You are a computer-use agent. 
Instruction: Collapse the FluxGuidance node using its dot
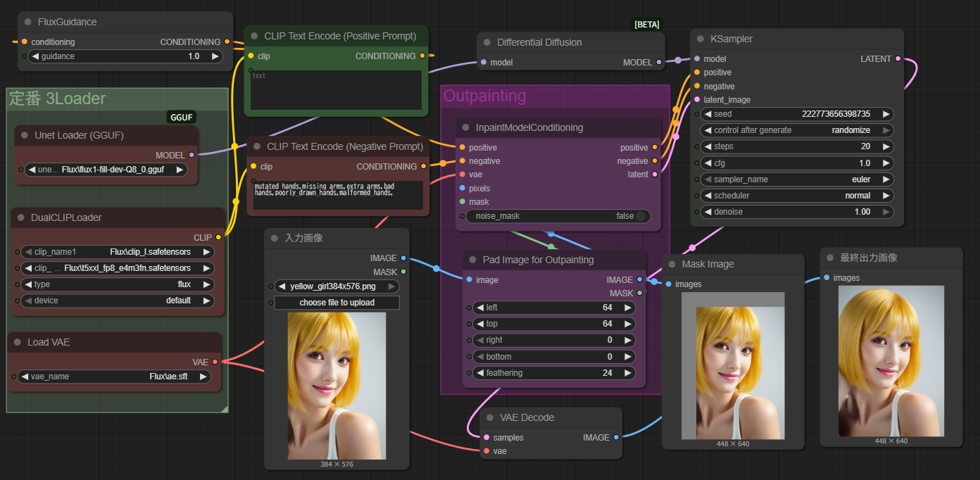[27, 22]
